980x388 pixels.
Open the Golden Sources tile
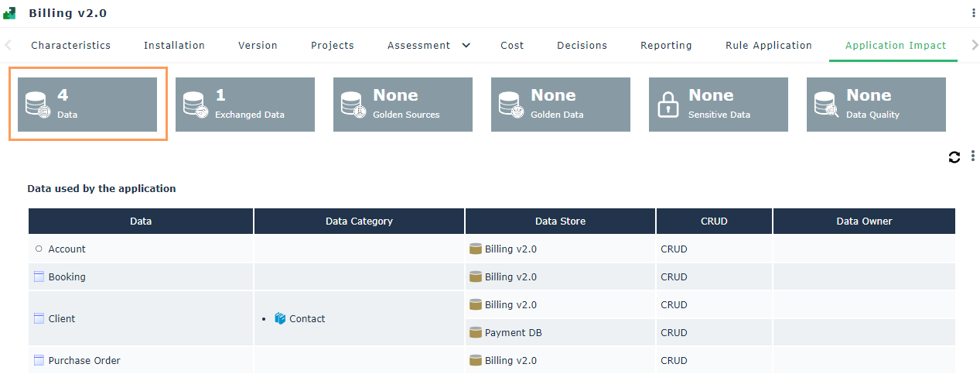403,105
